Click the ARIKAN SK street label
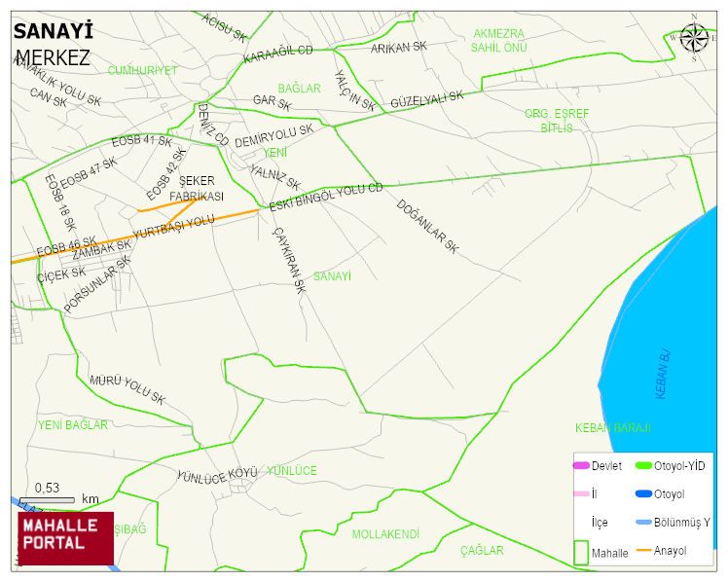Image resolution: width=728 pixels, height=582 pixels. point(398,47)
